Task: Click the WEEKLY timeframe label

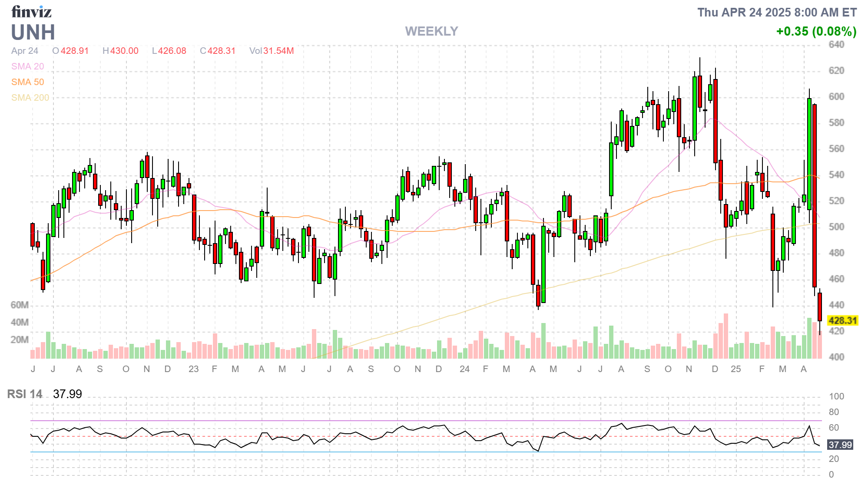Action: point(431,31)
